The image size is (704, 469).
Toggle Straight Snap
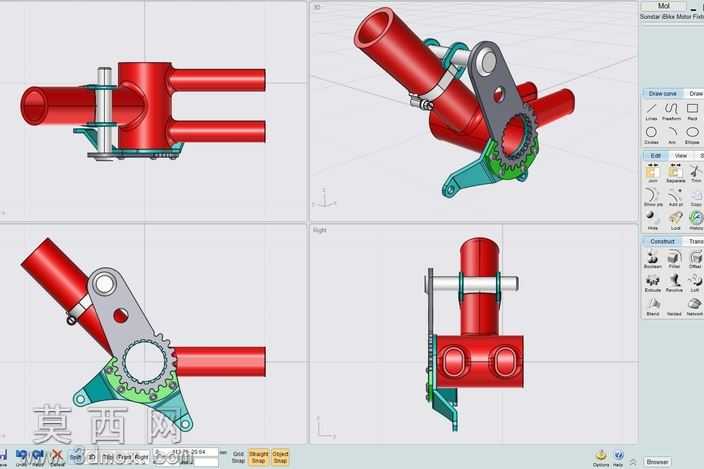[x=258, y=457]
